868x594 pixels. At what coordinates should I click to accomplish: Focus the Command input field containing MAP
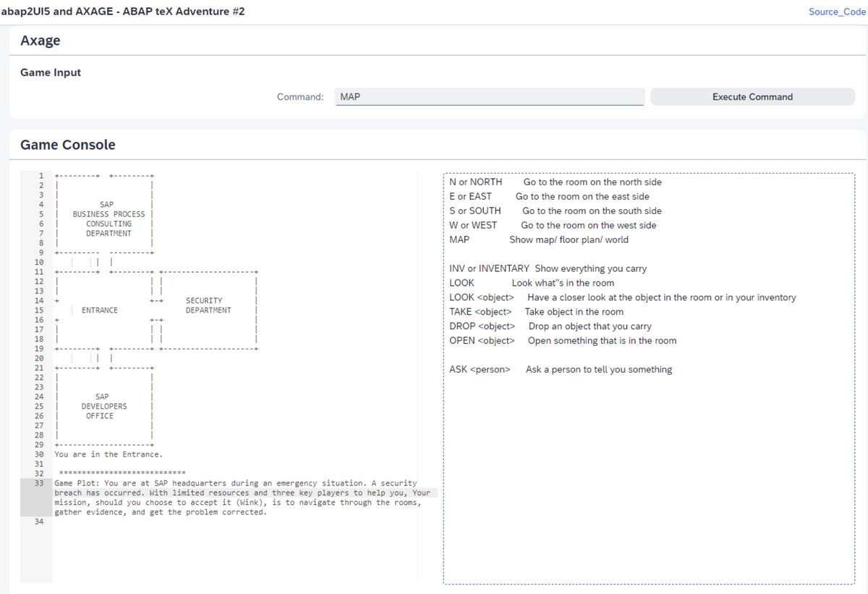point(489,97)
